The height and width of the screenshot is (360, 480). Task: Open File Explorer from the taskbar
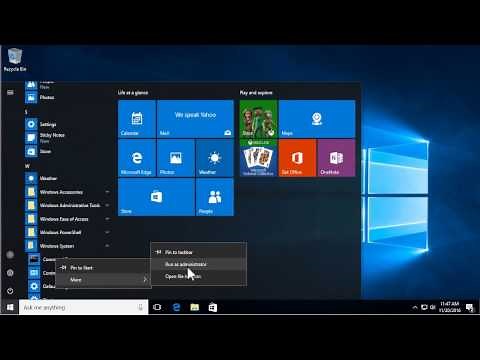pyautogui.click(x=195, y=307)
